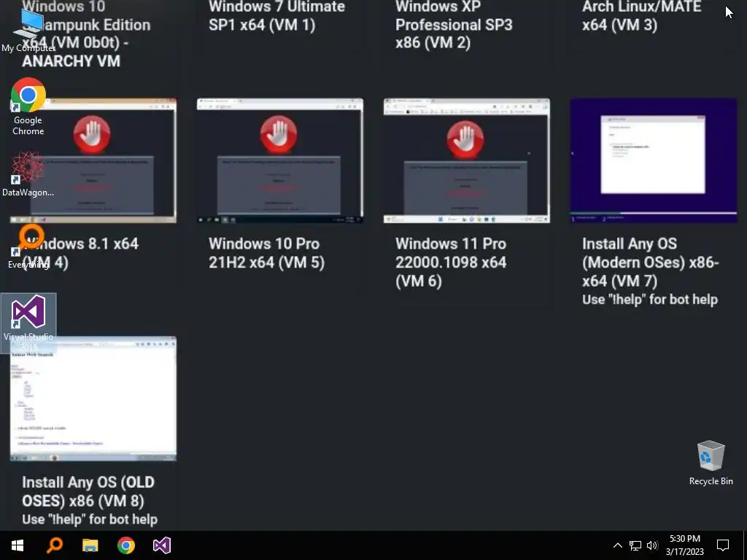Click the taskbar clock showing 5:30 PM
The height and width of the screenshot is (560, 747).
point(684,545)
